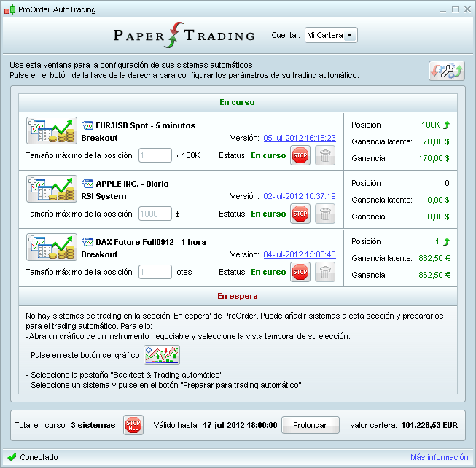Click the Paper Trading logo
The width and height of the screenshot is (476, 468).
tap(184, 35)
